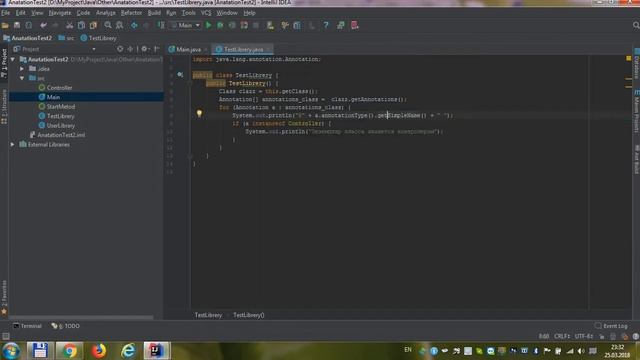This screenshot has height=360, width=640.
Task: Click the Run with Coverage icon
Action: click(x=232, y=25)
